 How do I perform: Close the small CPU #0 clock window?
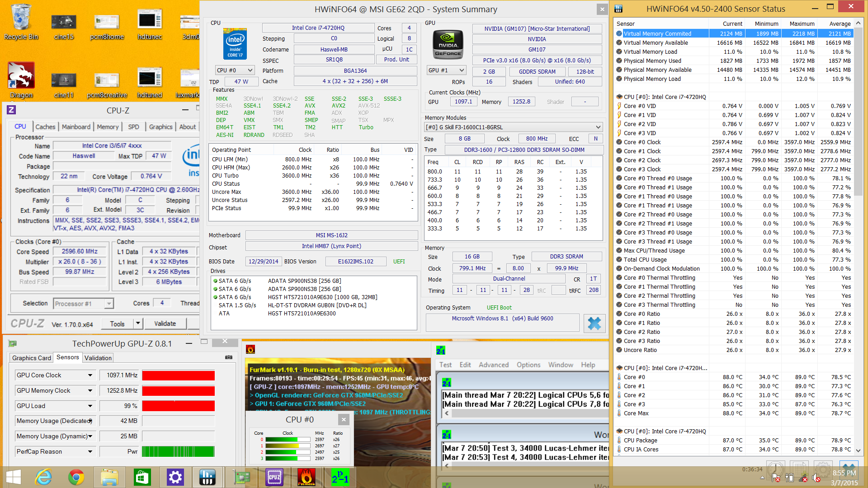pyautogui.click(x=344, y=420)
